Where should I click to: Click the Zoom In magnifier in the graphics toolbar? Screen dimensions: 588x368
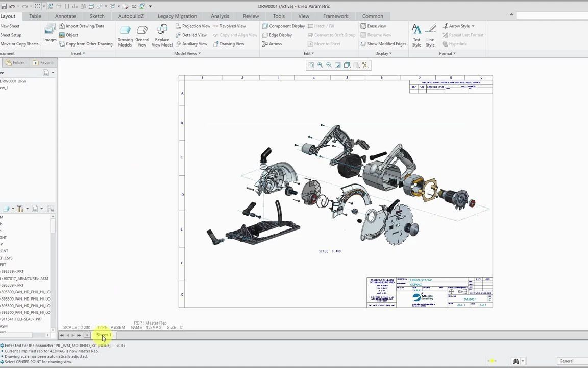(x=320, y=65)
